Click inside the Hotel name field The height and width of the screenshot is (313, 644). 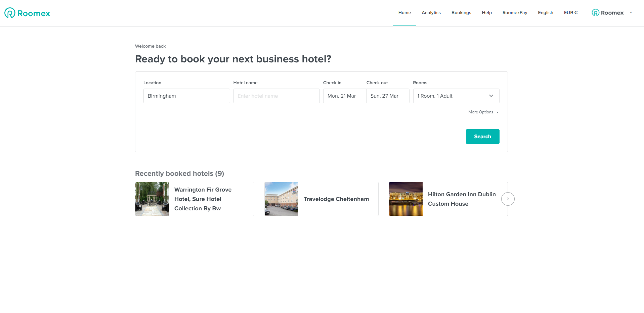point(276,96)
